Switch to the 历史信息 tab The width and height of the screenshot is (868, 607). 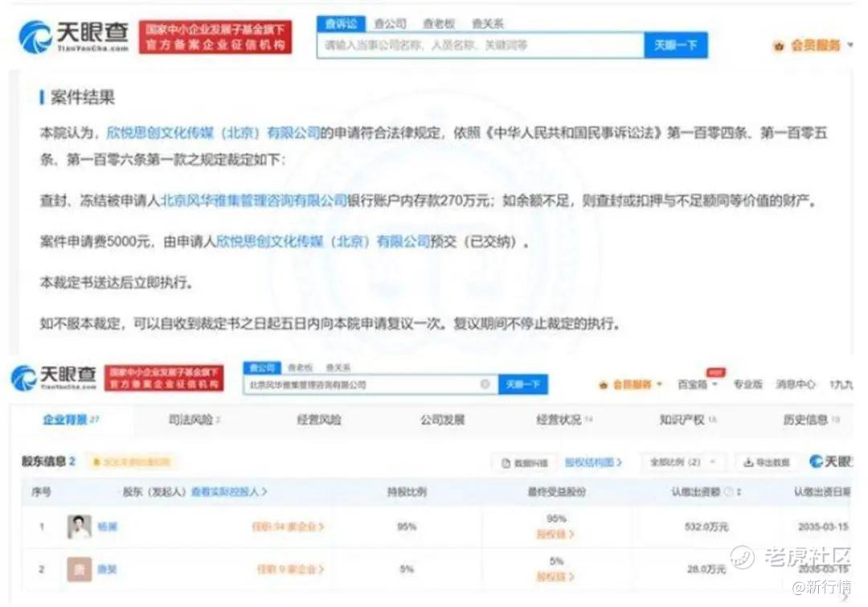pos(812,420)
